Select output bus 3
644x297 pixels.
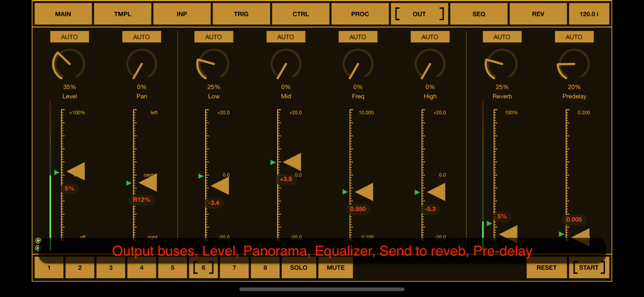point(111,268)
